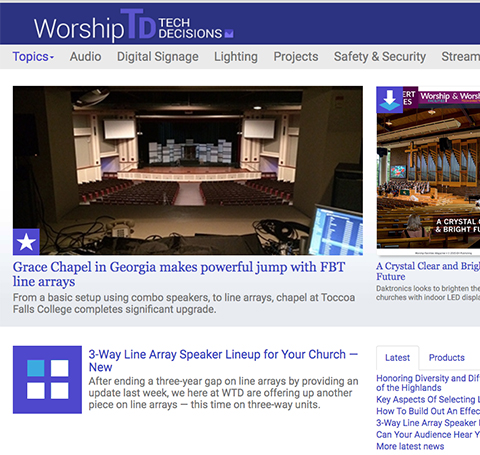The image size is (480, 455).
Task: Open Safety & Security section
Action: pos(380,57)
